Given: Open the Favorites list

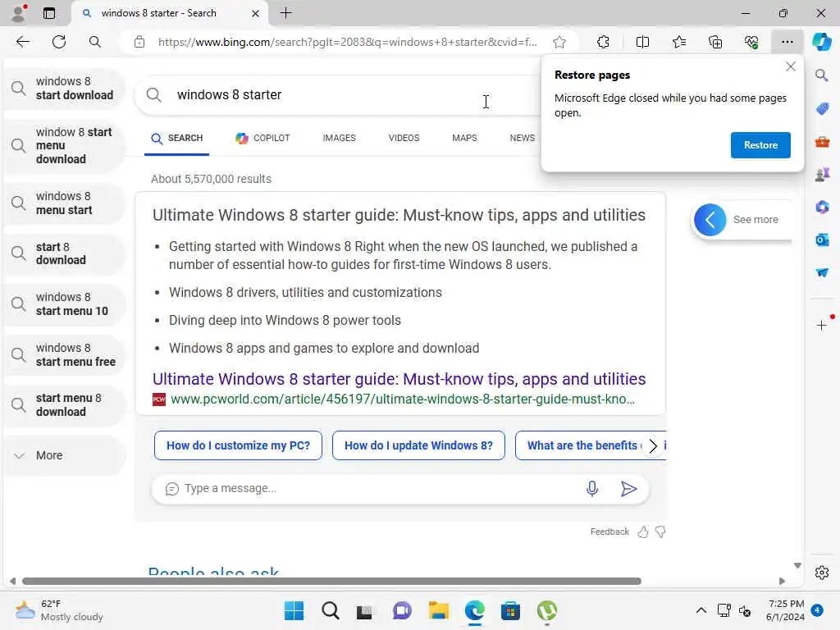Looking at the screenshot, I should coord(679,42).
